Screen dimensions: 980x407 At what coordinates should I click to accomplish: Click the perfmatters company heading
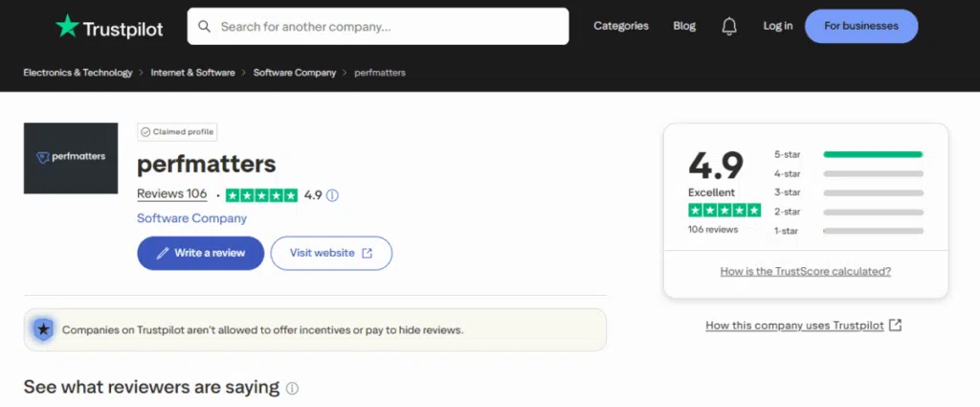(x=207, y=164)
